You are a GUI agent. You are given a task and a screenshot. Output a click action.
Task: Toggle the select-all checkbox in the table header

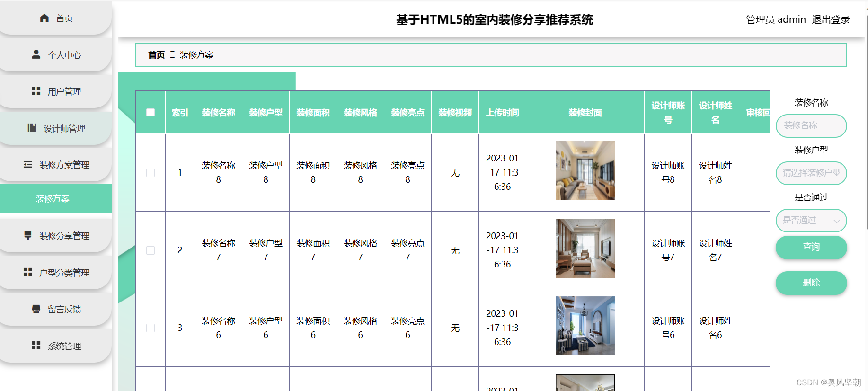click(151, 112)
